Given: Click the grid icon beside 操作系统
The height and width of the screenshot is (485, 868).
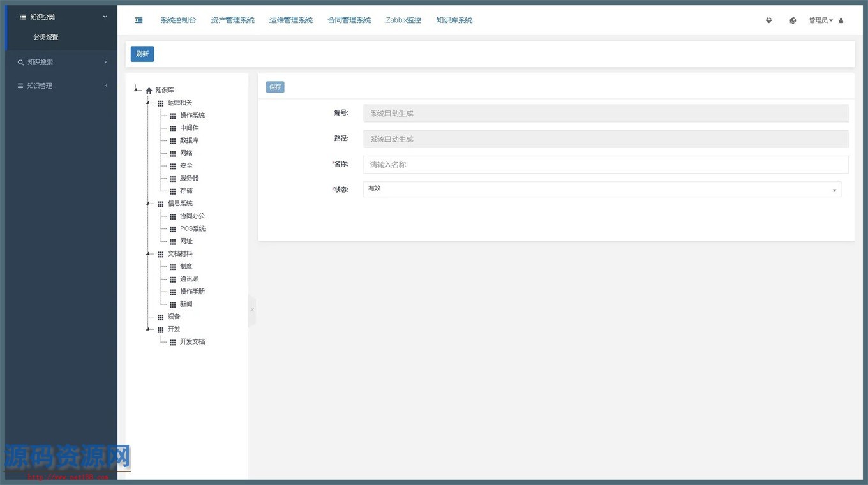Looking at the screenshot, I should coord(173,116).
